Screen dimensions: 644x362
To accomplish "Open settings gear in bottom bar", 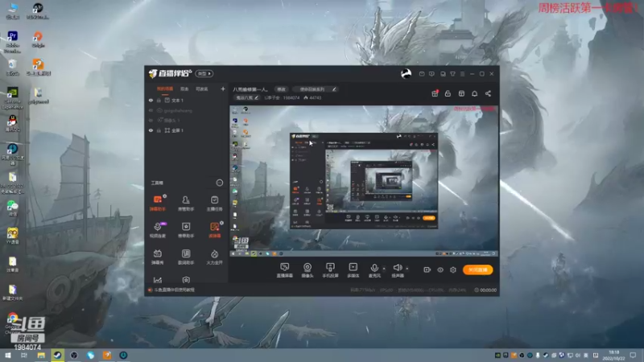I will (453, 269).
